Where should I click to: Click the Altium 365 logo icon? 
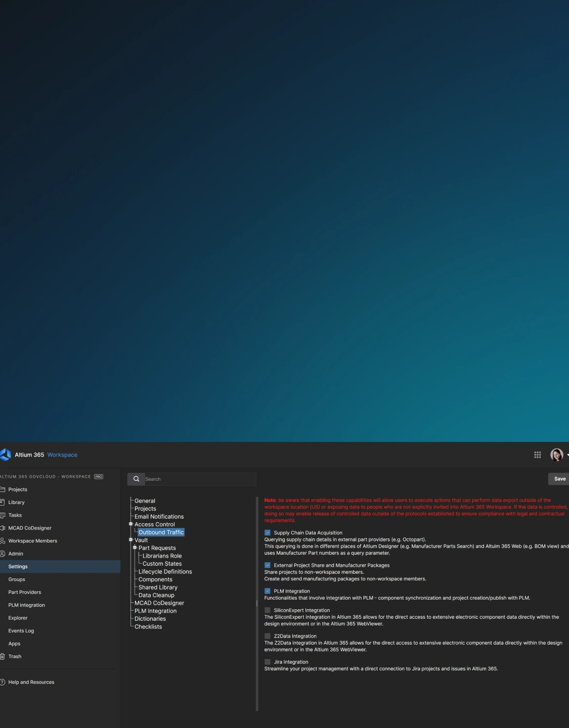6,454
